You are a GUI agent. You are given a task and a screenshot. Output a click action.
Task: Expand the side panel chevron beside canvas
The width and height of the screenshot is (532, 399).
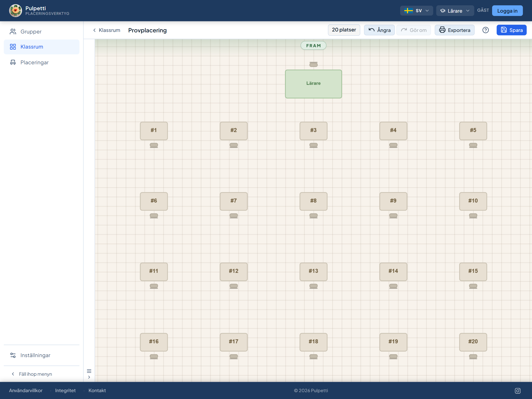(89, 377)
